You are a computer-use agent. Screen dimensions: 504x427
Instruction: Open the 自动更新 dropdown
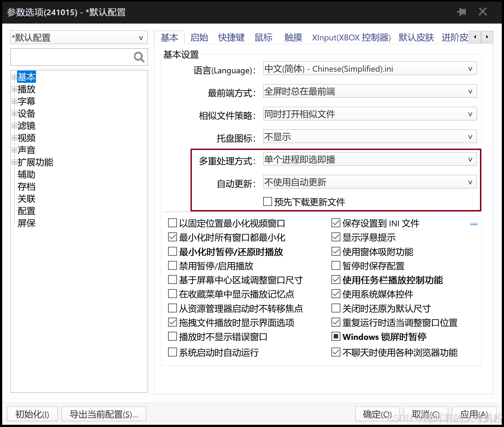[370, 182]
